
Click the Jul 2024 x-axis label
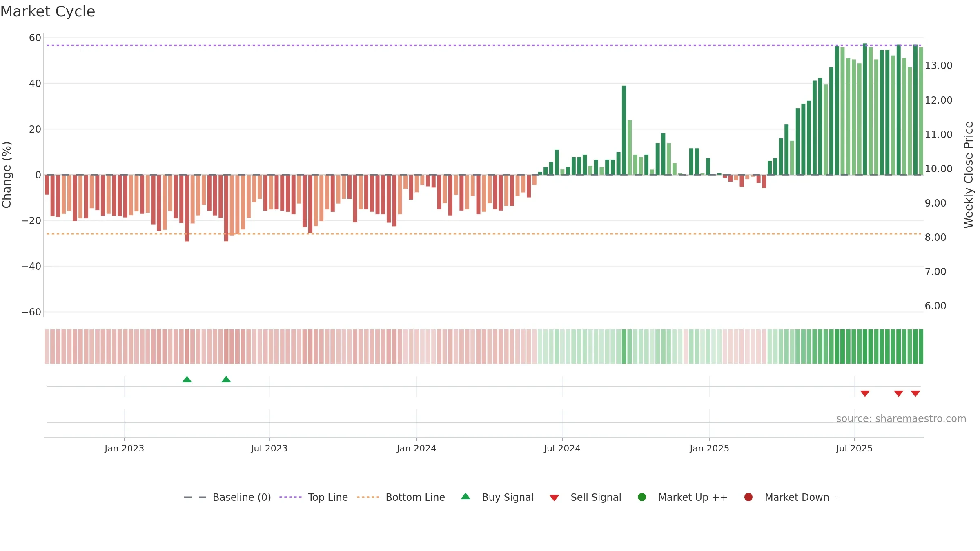click(562, 448)
